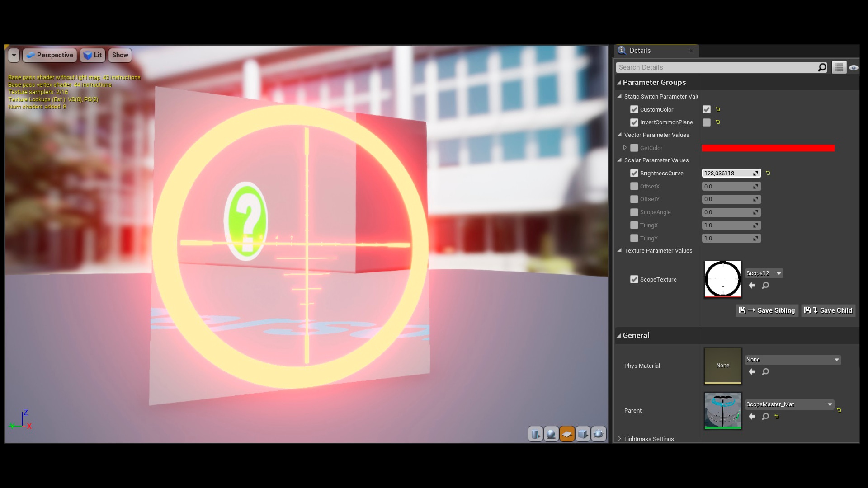Use selected asset arrow for Phys Material
The width and height of the screenshot is (868, 488).
[x=752, y=372]
